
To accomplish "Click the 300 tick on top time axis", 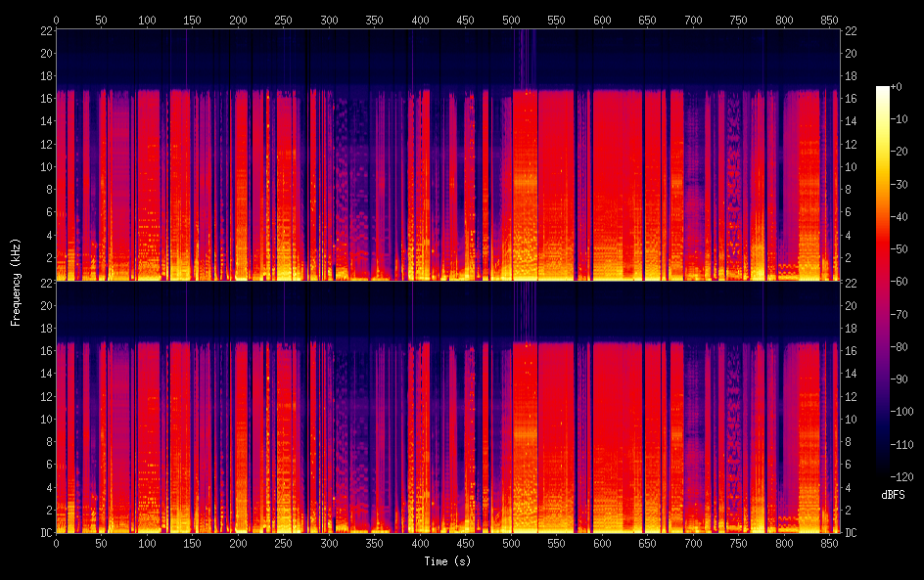I will (329, 20).
